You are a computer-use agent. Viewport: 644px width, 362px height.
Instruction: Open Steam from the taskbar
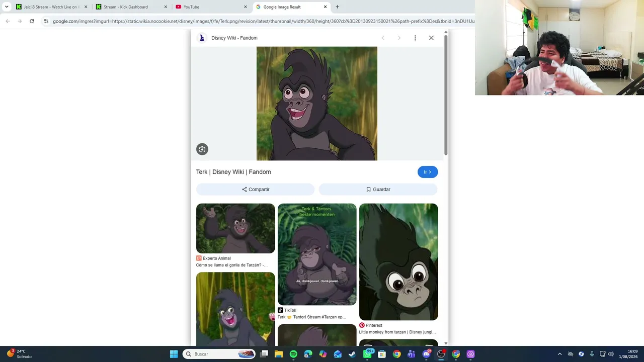[352, 354]
